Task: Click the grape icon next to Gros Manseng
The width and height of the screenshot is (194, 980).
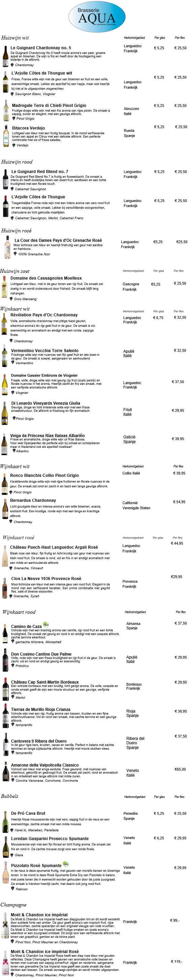Action: coord(11,299)
